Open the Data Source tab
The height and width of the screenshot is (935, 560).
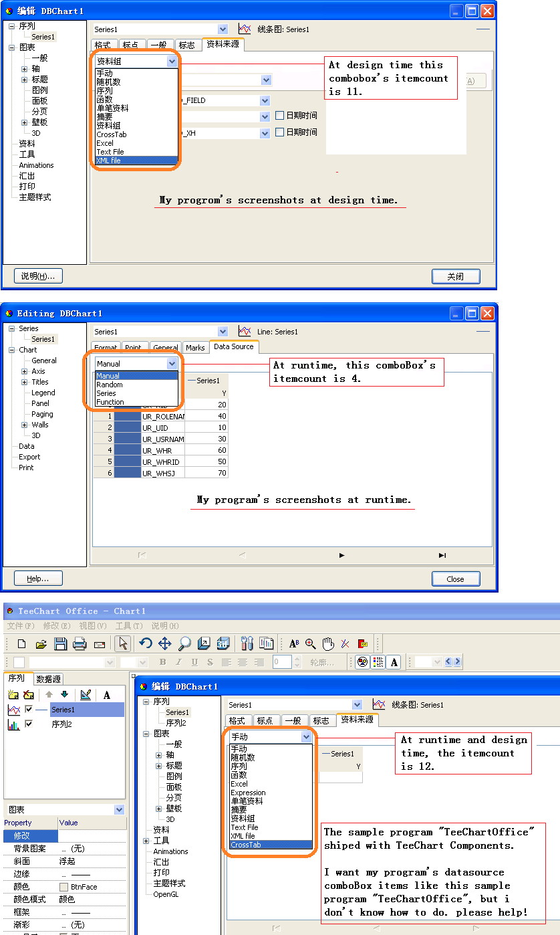(x=234, y=346)
